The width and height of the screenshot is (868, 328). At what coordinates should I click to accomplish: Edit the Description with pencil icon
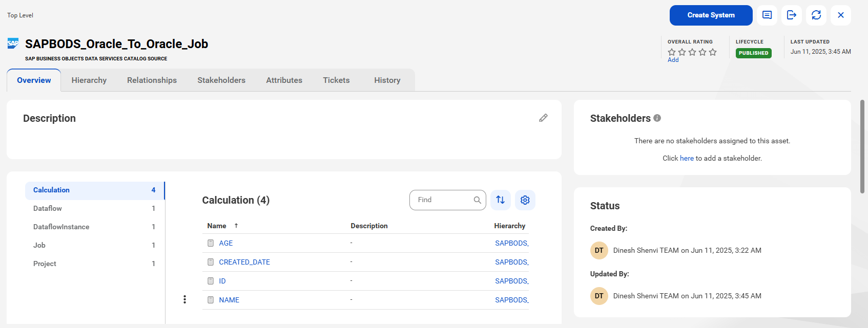point(543,118)
